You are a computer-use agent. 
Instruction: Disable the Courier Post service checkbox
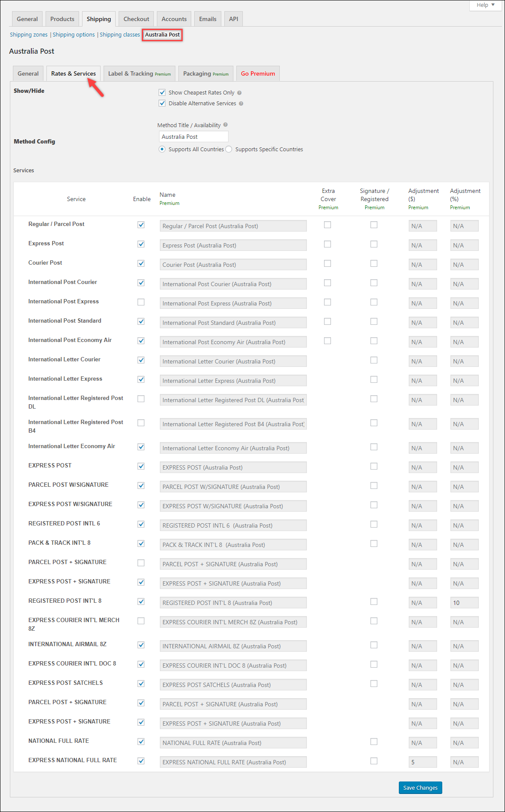click(x=141, y=263)
